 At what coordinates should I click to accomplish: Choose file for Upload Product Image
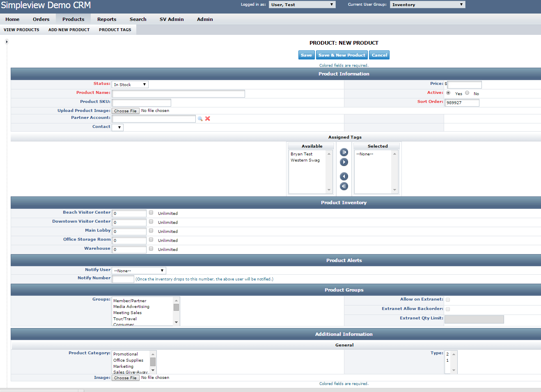click(x=126, y=111)
